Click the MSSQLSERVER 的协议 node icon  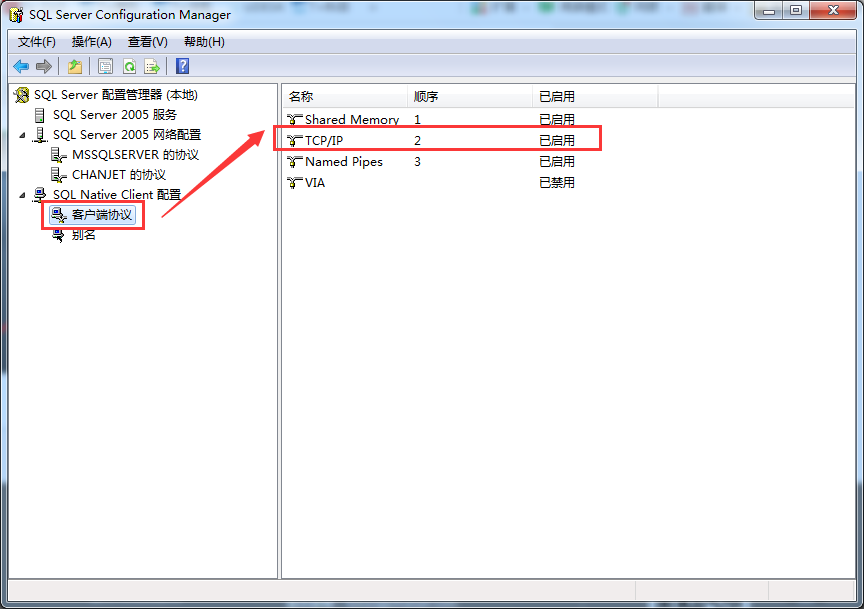[x=58, y=155]
